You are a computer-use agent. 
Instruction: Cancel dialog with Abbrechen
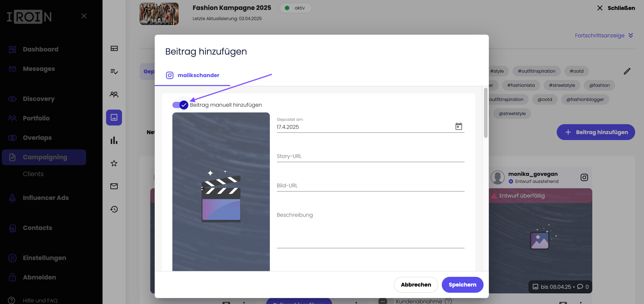416,285
